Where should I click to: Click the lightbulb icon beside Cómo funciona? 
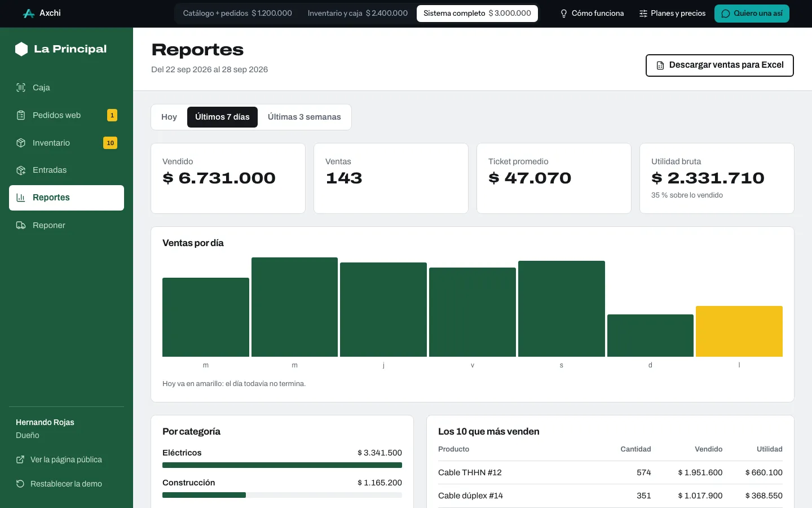coord(563,14)
